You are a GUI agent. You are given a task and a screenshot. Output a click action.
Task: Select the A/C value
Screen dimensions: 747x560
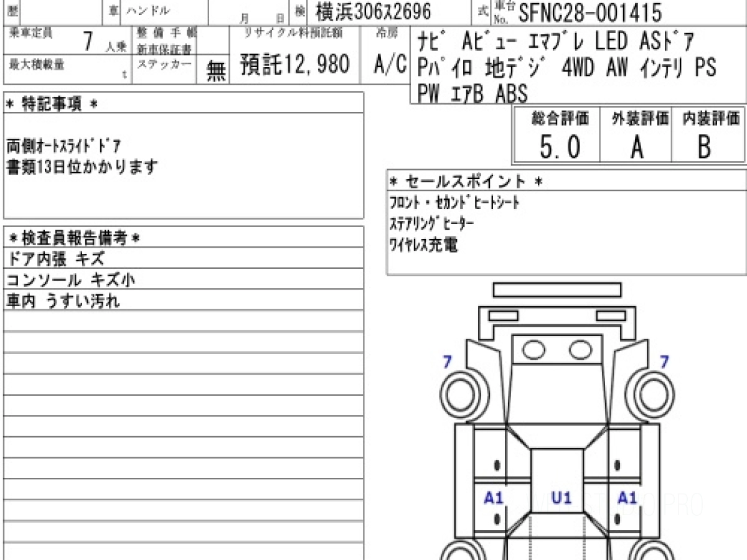pyautogui.click(x=390, y=64)
